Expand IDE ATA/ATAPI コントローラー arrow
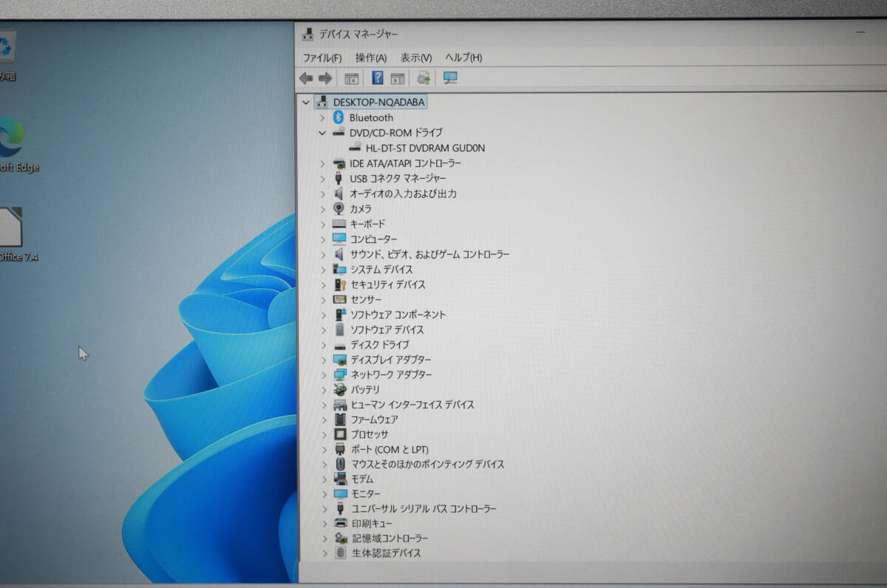The height and width of the screenshot is (588, 887). (x=322, y=163)
